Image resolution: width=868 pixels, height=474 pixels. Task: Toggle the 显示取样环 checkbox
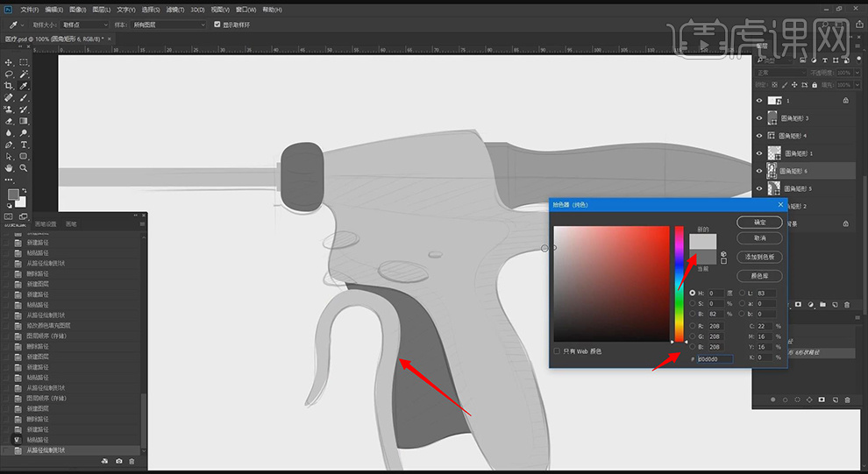pos(217,25)
